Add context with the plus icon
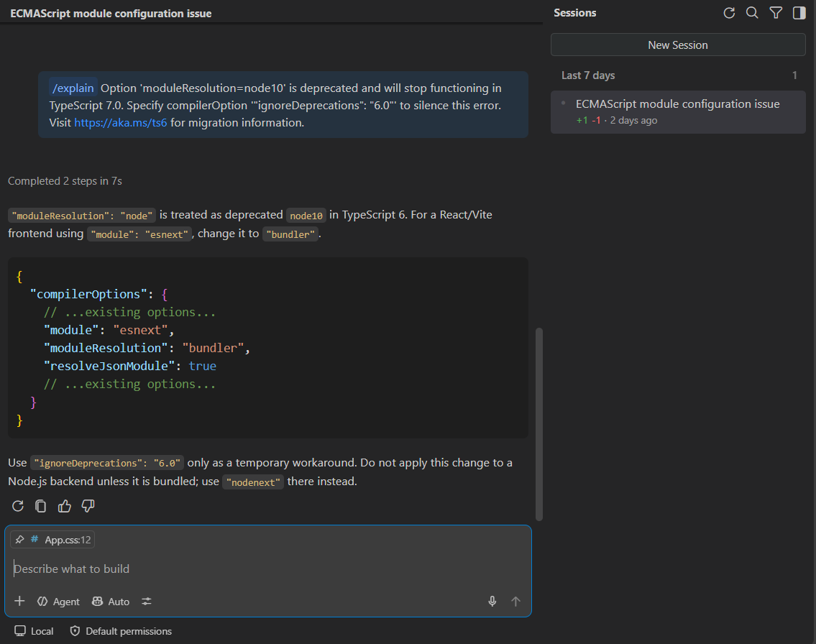This screenshot has width=816, height=644. [20, 602]
